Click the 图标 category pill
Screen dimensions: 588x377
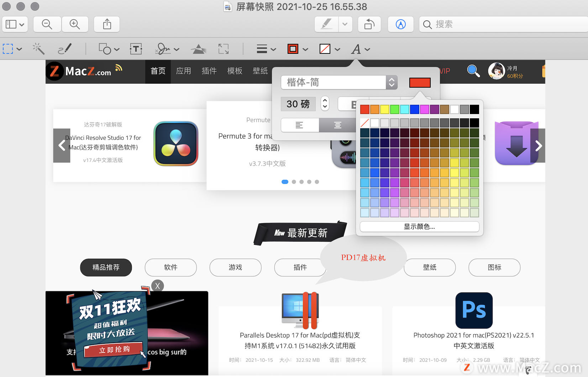tap(495, 268)
